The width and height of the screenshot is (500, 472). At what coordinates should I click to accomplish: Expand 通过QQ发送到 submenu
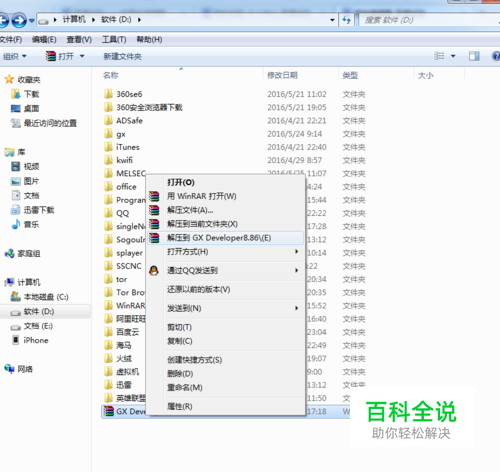[x=226, y=270]
